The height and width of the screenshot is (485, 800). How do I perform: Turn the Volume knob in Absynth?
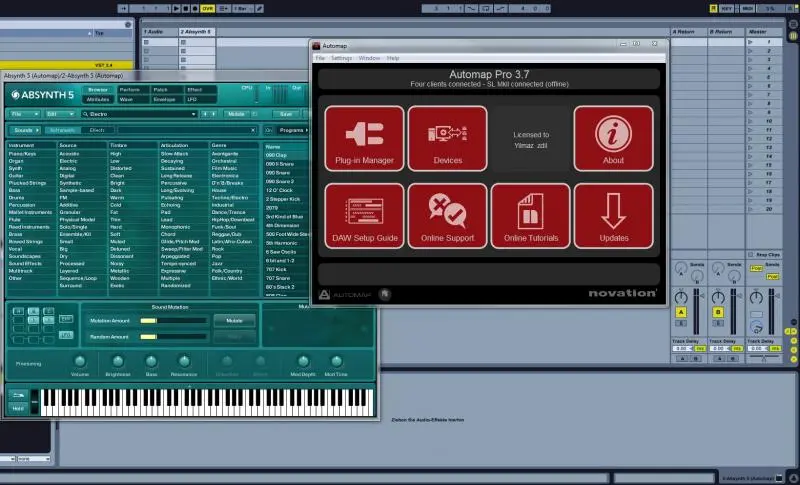[x=81, y=360]
